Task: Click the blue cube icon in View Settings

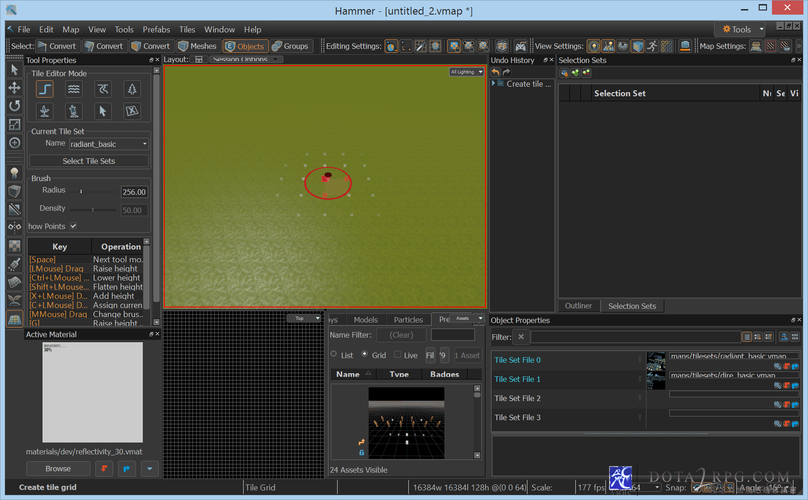Action: (638, 46)
